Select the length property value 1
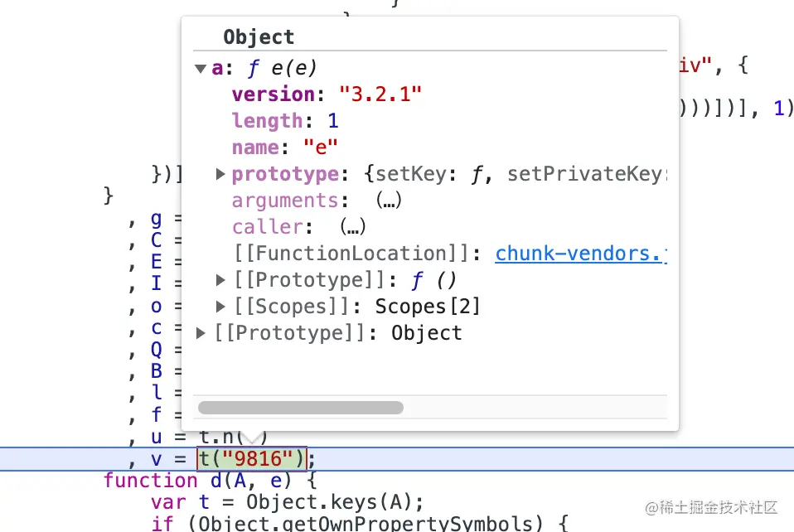 (x=332, y=121)
